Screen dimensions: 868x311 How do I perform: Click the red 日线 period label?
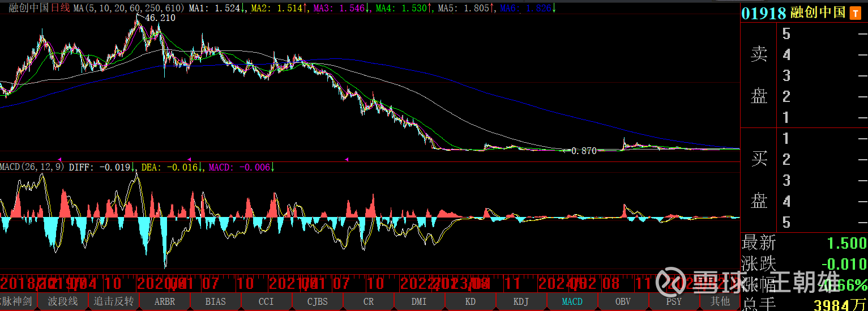61,8
